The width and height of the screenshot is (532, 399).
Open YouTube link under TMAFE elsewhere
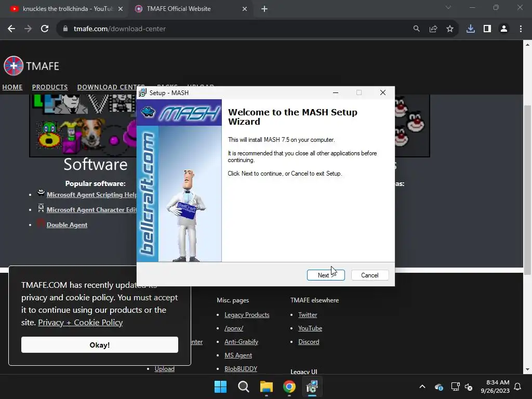[310, 328]
